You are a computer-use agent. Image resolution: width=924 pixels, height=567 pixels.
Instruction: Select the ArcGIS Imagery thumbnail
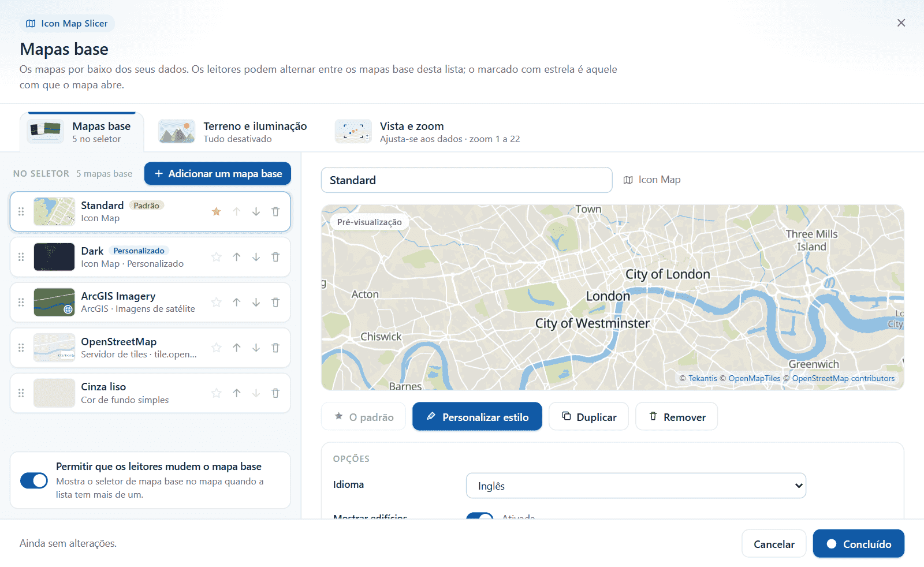tap(54, 302)
